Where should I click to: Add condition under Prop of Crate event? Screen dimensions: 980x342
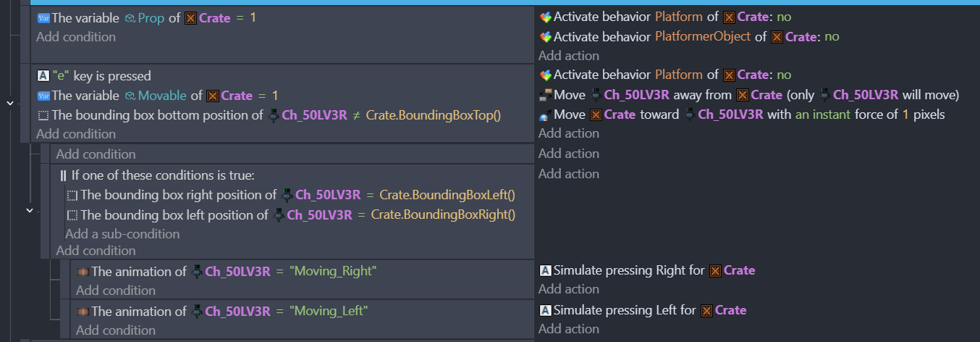click(76, 37)
